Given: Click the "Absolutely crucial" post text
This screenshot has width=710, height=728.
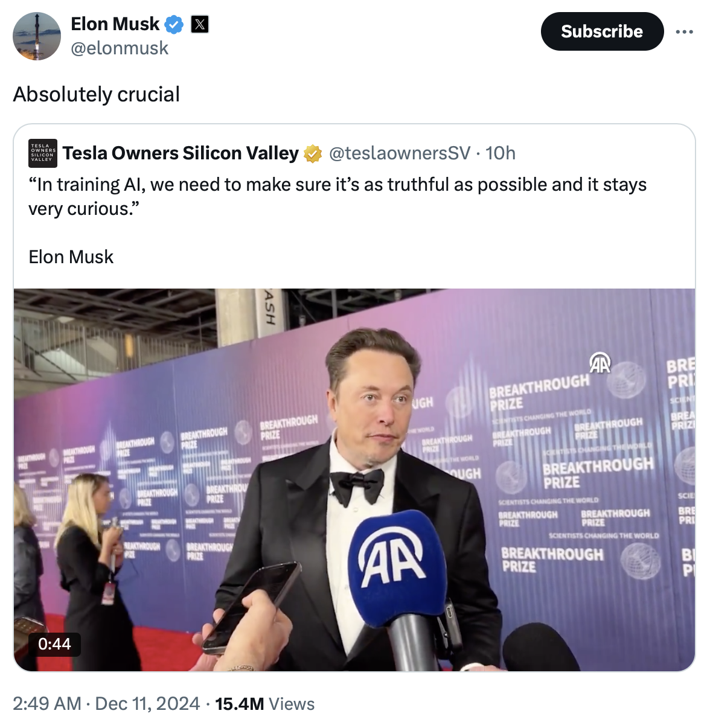Looking at the screenshot, I should pyautogui.click(x=97, y=95).
